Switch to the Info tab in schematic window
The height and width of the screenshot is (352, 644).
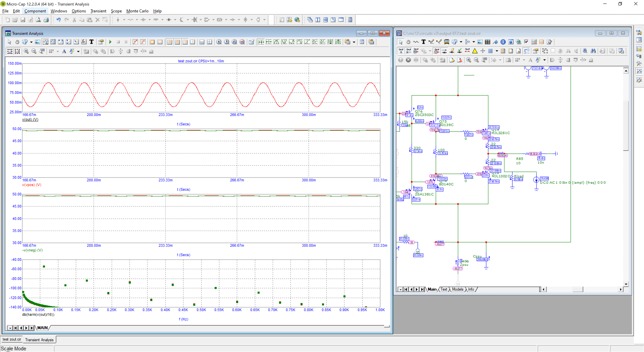click(471, 289)
